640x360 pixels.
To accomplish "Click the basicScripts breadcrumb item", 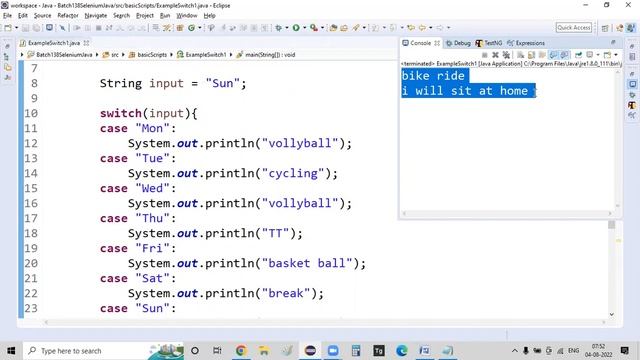I will tap(148, 55).
